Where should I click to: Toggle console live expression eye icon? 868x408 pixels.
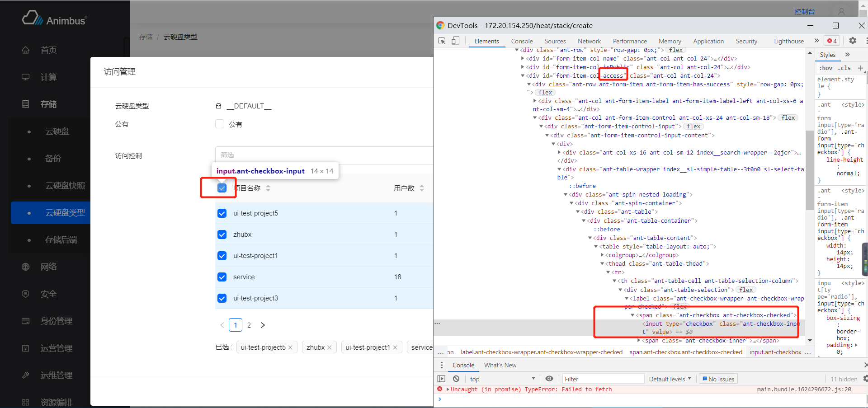549,379
